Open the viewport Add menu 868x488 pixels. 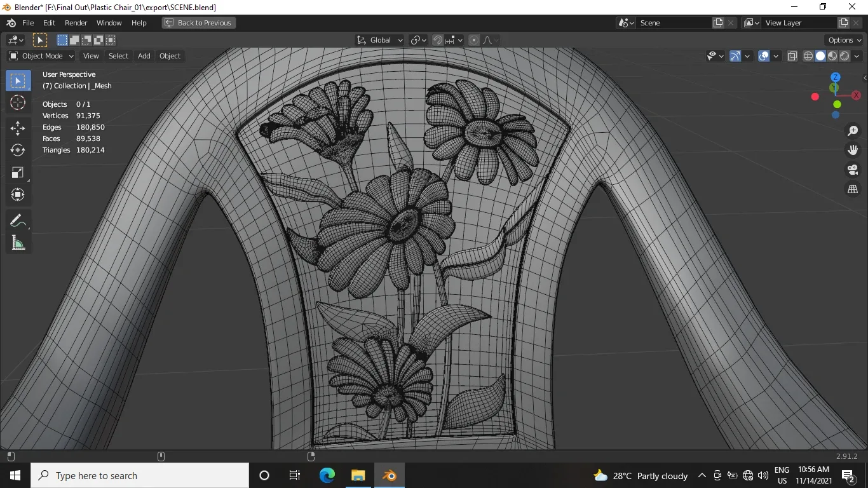144,56
